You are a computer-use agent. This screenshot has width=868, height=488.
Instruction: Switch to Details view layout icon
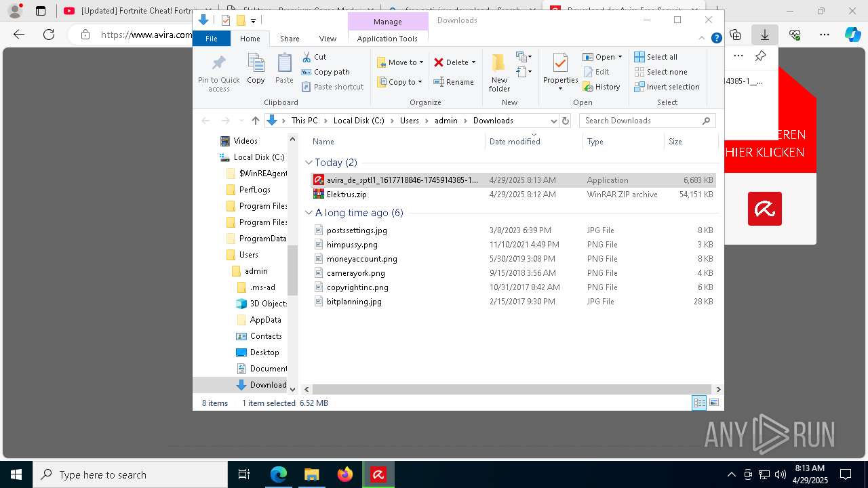click(699, 403)
